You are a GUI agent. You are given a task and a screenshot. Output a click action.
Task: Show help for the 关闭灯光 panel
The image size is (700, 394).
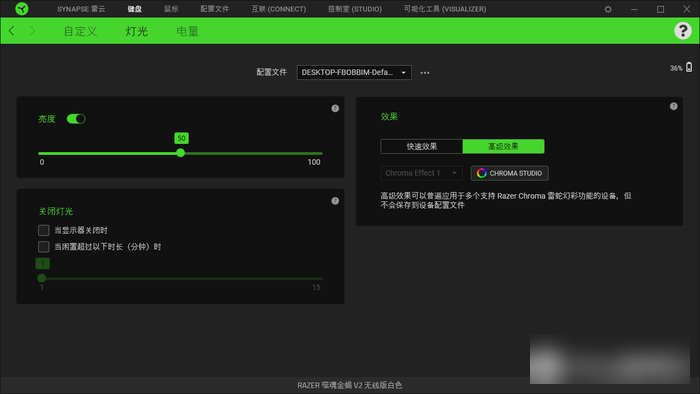(335, 201)
